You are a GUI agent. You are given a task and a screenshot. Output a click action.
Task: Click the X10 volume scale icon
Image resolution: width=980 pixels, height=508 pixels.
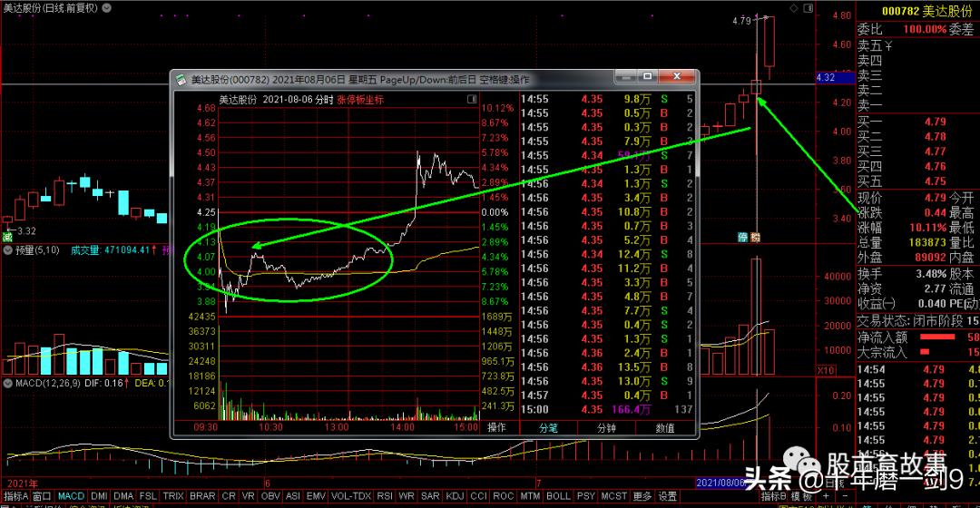click(x=826, y=370)
